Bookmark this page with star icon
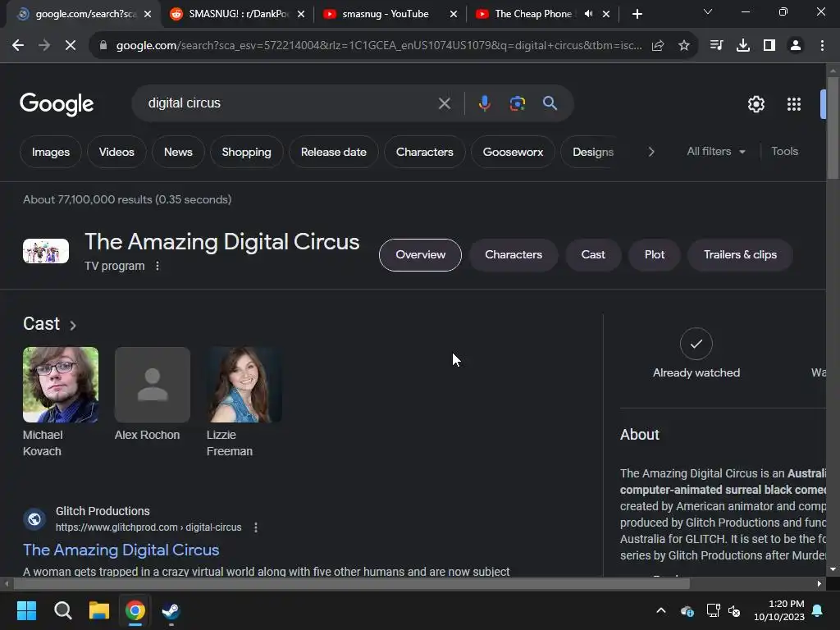Screen dimensions: 840x630 point(683,46)
